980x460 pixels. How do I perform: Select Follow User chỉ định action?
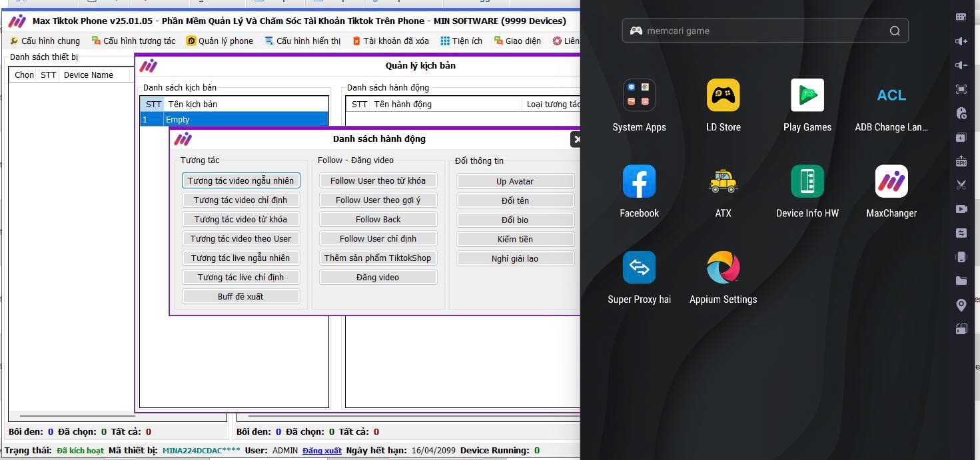coord(378,238)
